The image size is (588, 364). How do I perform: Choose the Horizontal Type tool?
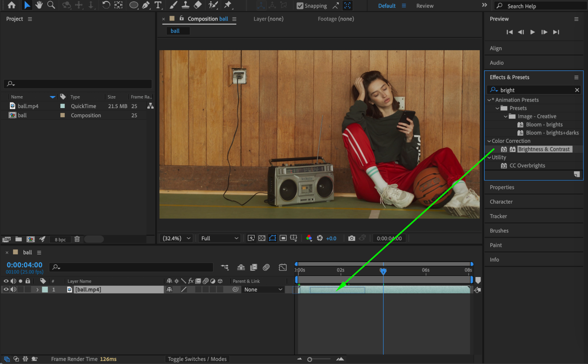158,5
